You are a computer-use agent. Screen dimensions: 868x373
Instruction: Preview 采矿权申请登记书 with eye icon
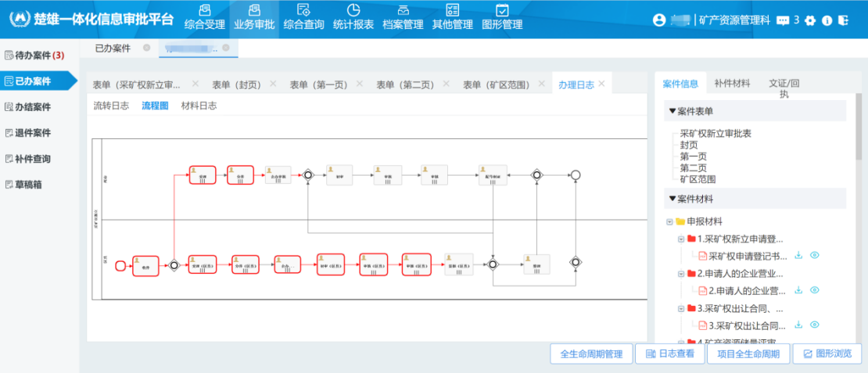(814, 255)
